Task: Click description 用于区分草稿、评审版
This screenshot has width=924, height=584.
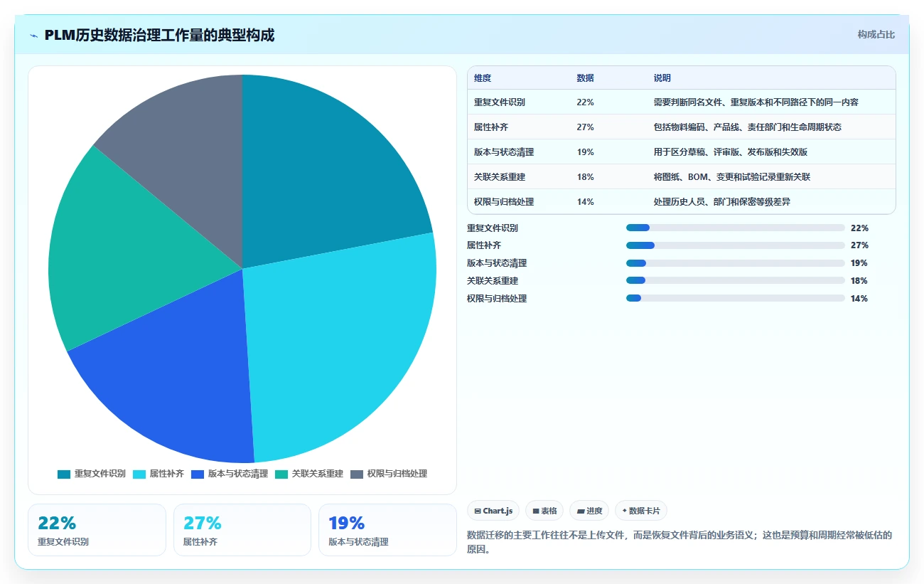Action: point(730,152)
